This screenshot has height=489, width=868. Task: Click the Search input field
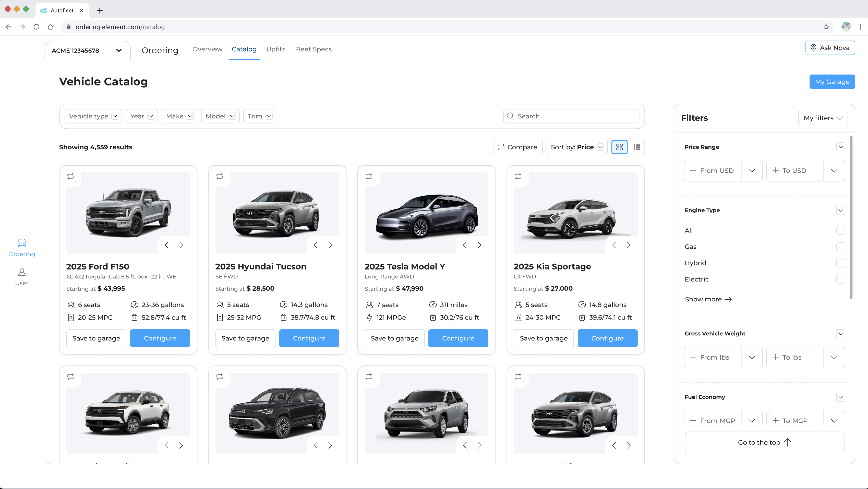pyautogui.click(x=571, y=116)
